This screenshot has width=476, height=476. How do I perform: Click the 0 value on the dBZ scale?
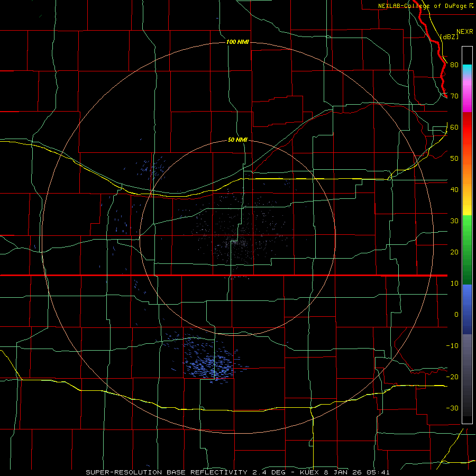456,315
